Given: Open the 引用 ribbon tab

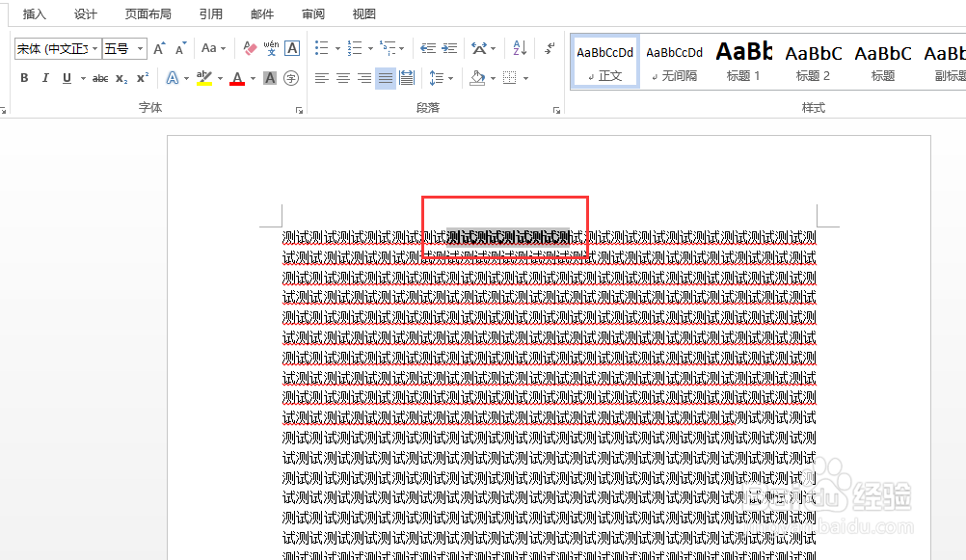Looking at the screenshot, I should pyautogui.click(x=211, y=13).
